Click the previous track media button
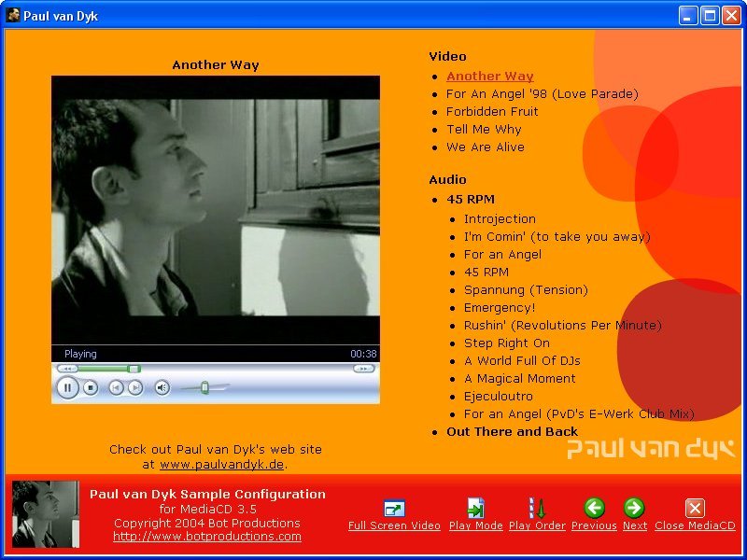The width and height of the screenshot is (747, 560). [x=116, y=388]
